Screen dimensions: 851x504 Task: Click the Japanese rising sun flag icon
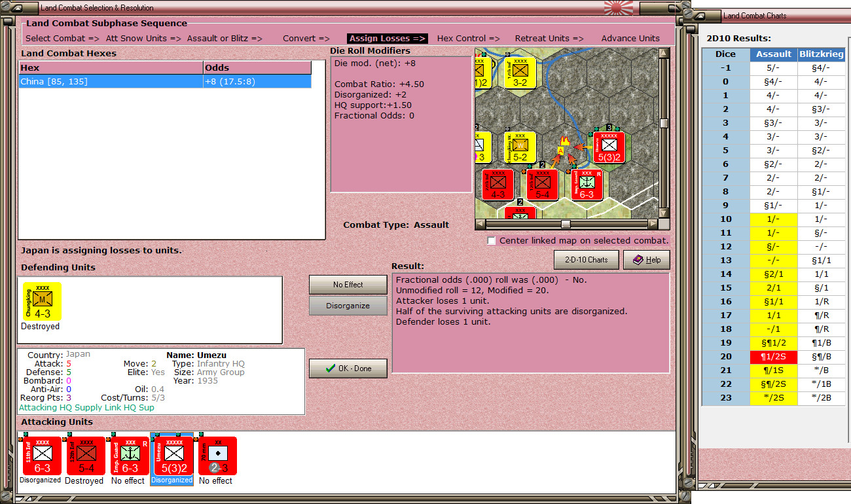619,8
